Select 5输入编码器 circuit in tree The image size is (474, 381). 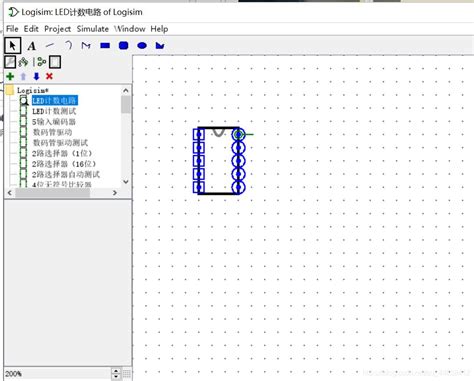click(x=54, y=122)
